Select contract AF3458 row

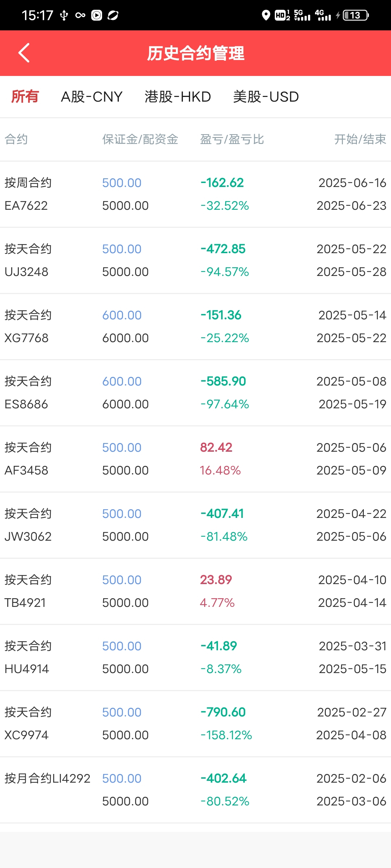195,459
